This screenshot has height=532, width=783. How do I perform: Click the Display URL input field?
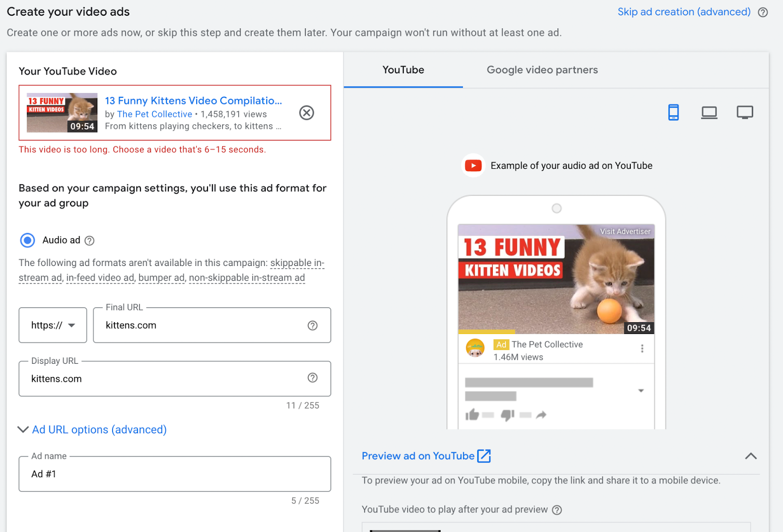[175, 378]
